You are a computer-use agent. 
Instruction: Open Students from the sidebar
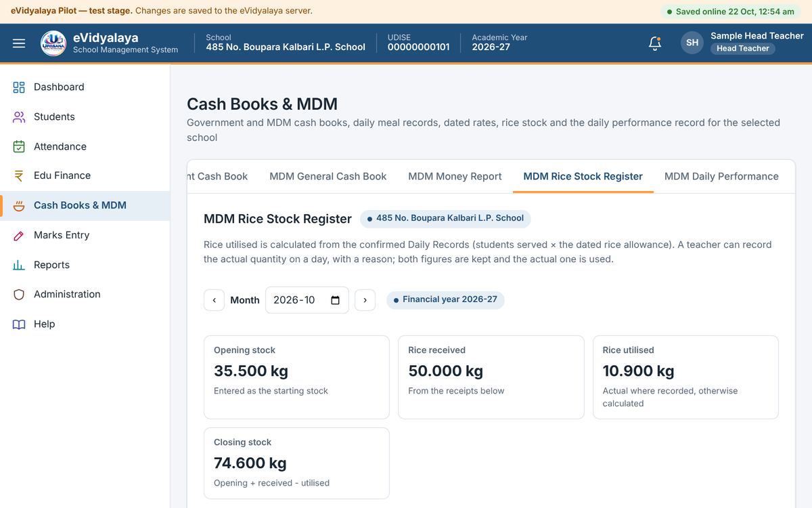pyautogui.click(x=85, y=117)
